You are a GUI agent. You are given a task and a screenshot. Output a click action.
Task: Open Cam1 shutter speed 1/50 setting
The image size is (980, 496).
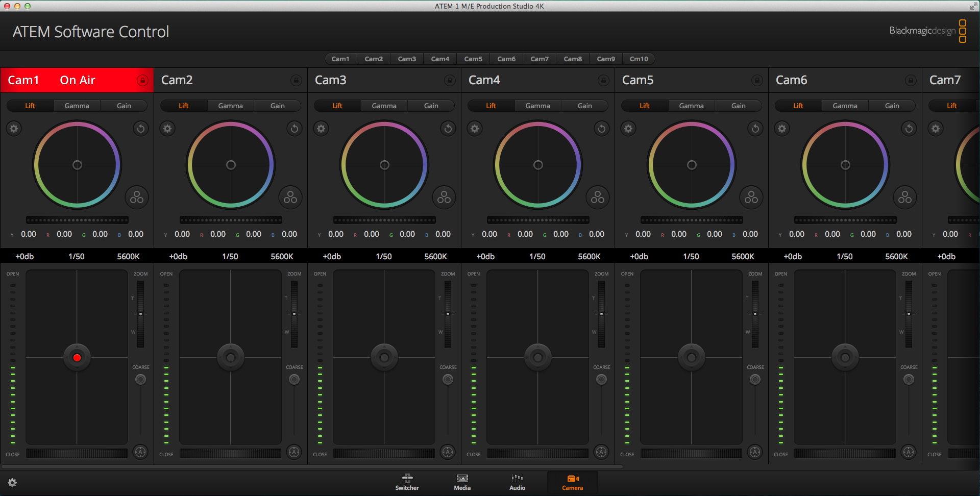pyautogui.click(x=77, y=256)
